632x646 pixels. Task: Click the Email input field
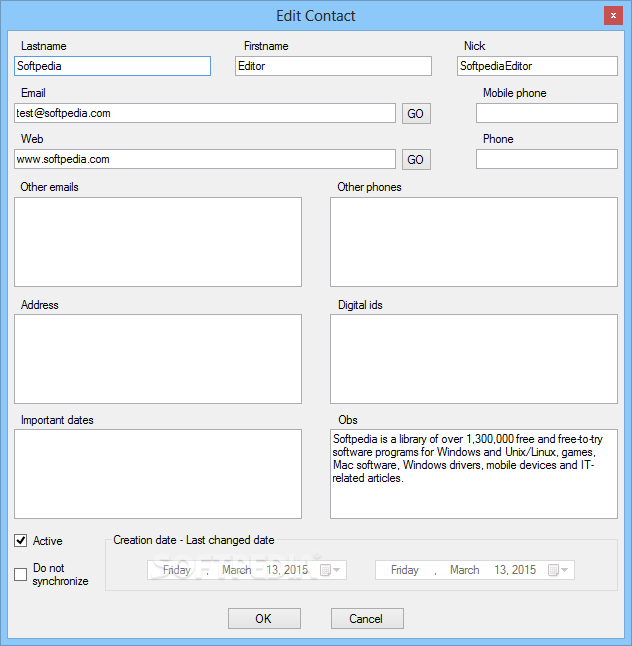coord(205,113)
